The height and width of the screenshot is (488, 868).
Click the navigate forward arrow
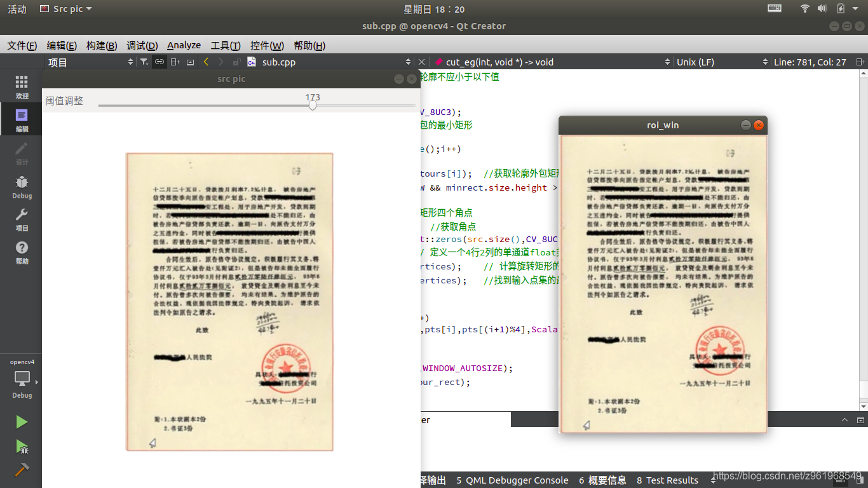point(220,62)
